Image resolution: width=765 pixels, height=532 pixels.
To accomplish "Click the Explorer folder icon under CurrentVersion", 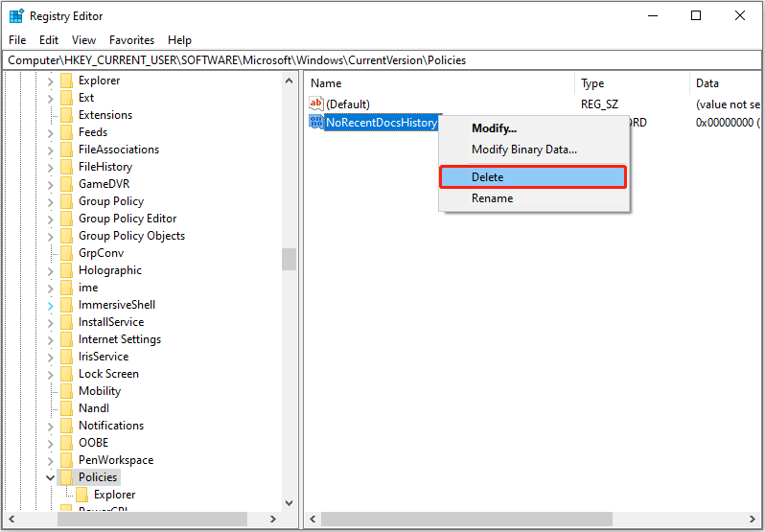I will 66,81.
